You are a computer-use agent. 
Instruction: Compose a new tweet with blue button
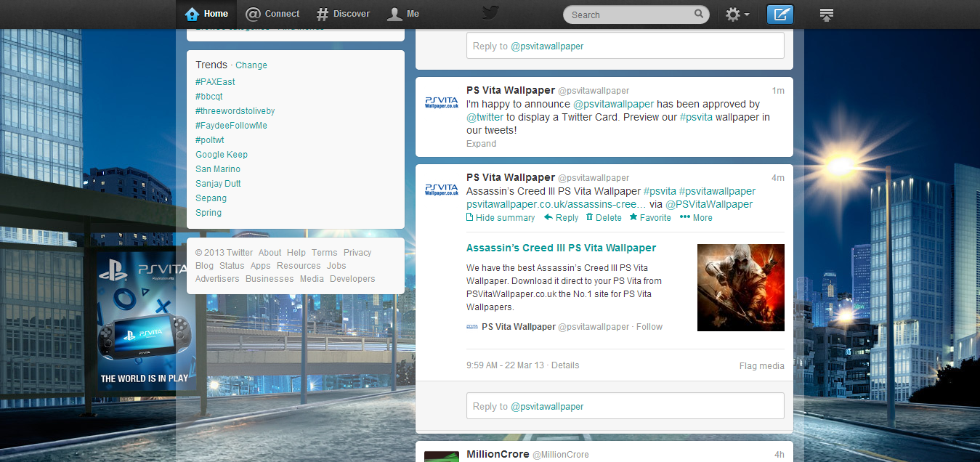(x=780, y=15)
